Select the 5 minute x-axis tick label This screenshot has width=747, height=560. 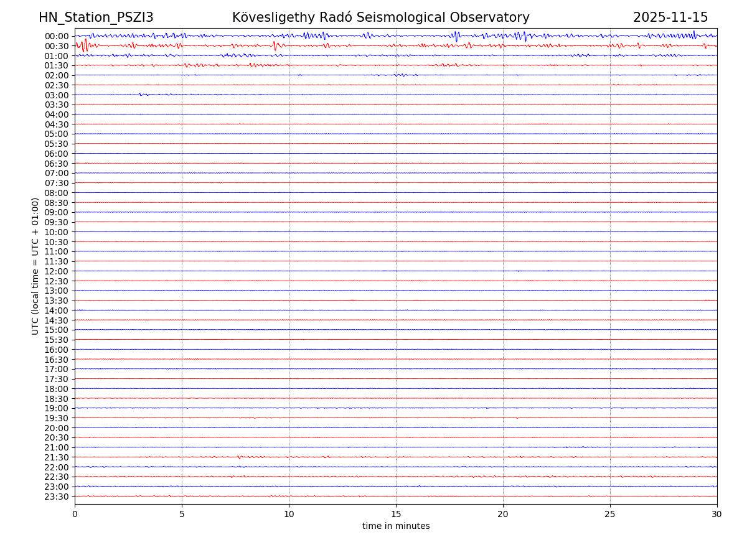pos(182,515)
